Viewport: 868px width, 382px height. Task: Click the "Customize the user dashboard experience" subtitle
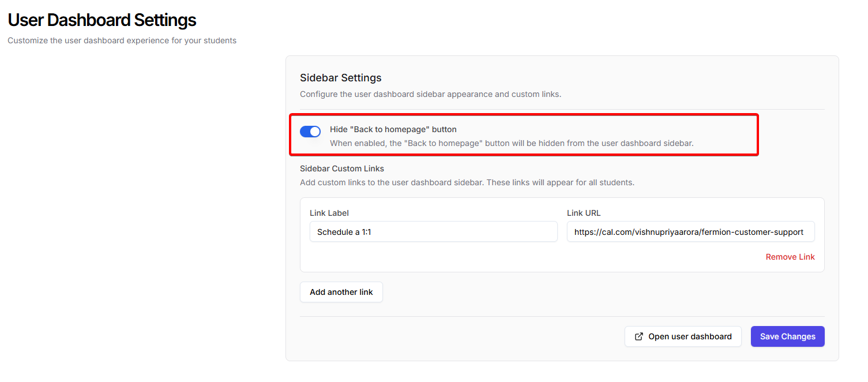pos(122,40)
